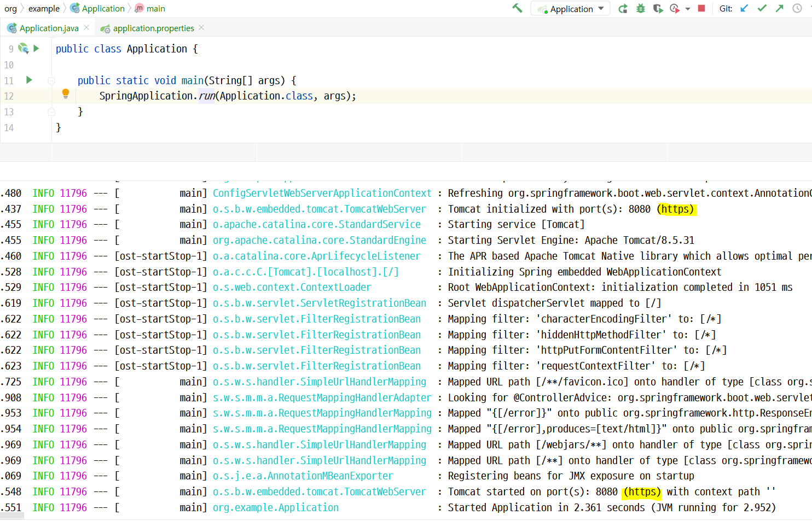812x521 pixels.
Task: Launch the Profiler clock icon
Action: (x=674, y=8)
